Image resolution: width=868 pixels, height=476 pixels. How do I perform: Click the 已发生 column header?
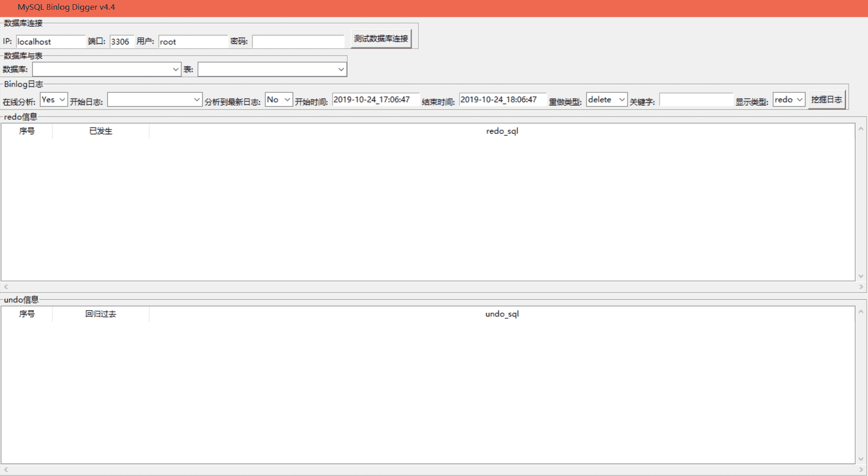coord(101,131)
